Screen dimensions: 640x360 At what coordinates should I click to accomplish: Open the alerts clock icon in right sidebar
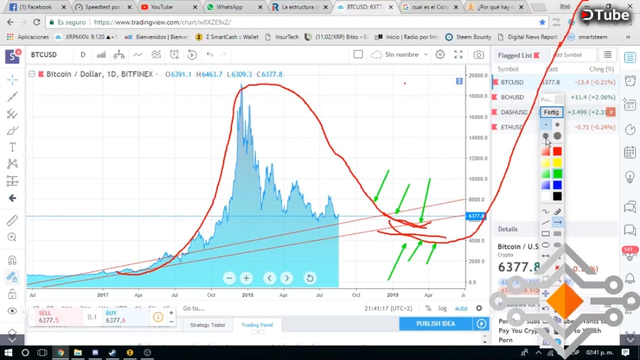click(630, 81)
